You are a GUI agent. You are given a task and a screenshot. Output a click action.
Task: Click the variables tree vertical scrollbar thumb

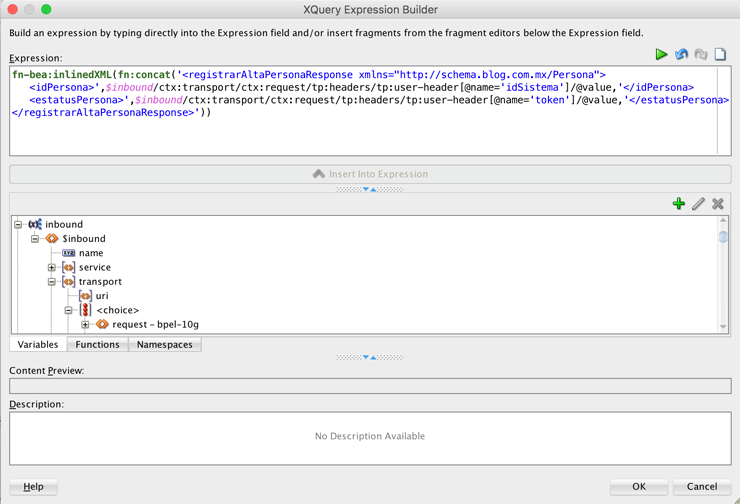723,237
